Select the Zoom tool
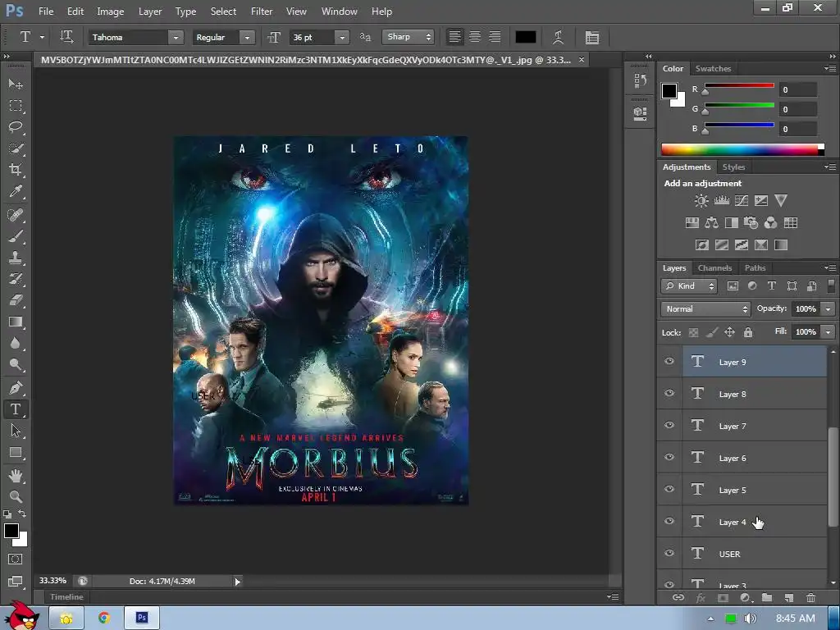The image size is (840, 630). click(x=16, y=496)
